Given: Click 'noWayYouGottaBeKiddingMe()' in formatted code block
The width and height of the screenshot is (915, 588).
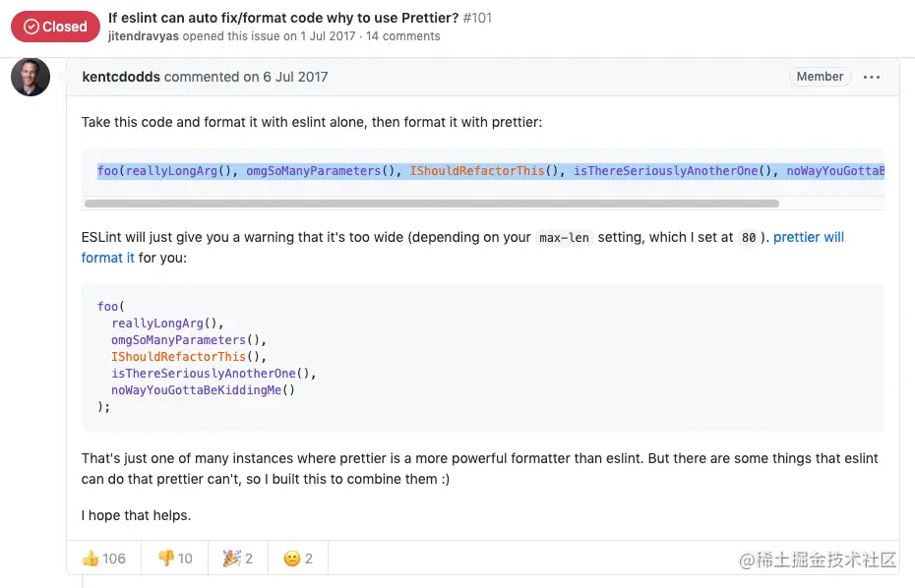Looking at the screenshot, I should tap(203, 390).
